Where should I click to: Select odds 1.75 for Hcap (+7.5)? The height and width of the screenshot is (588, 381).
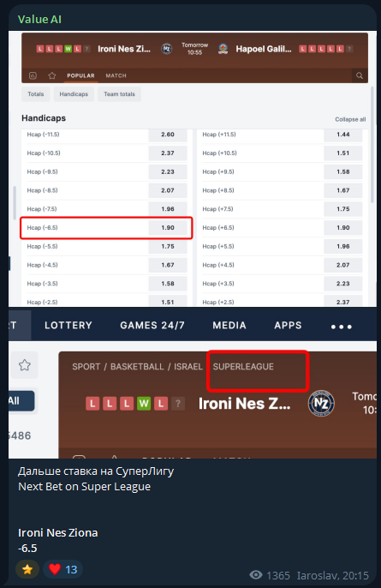point(343,209)
